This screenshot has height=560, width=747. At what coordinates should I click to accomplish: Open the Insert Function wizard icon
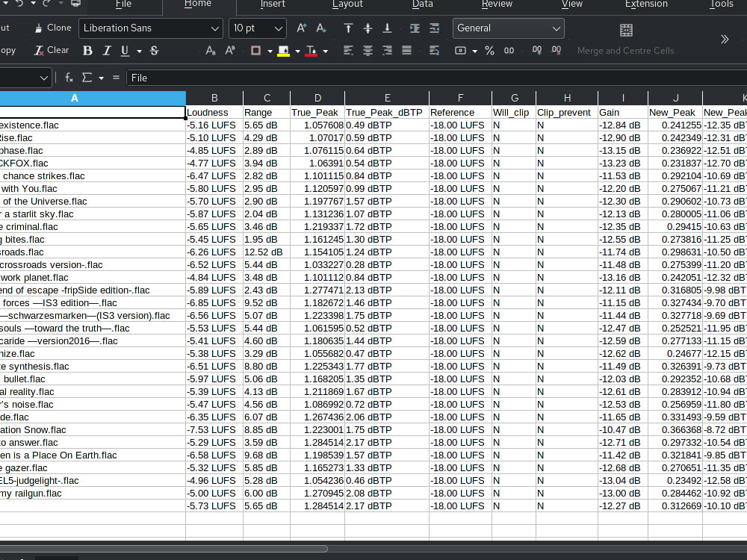click(68, 77)
